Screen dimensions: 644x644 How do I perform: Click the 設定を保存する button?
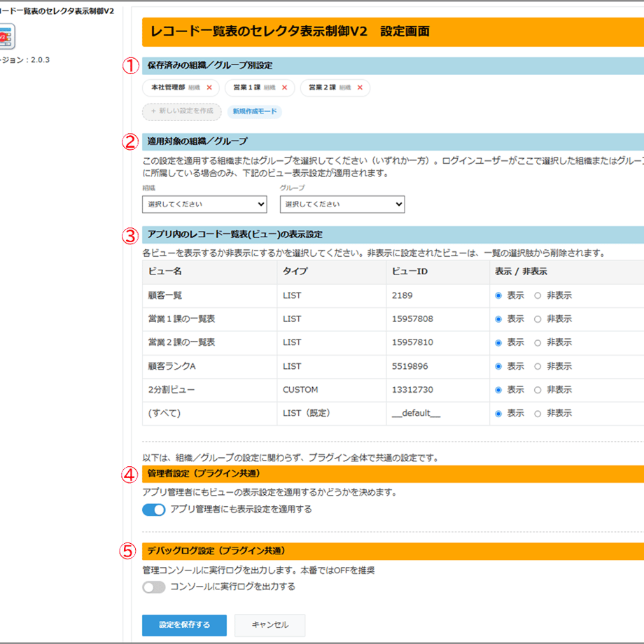(x=184, y=625)
